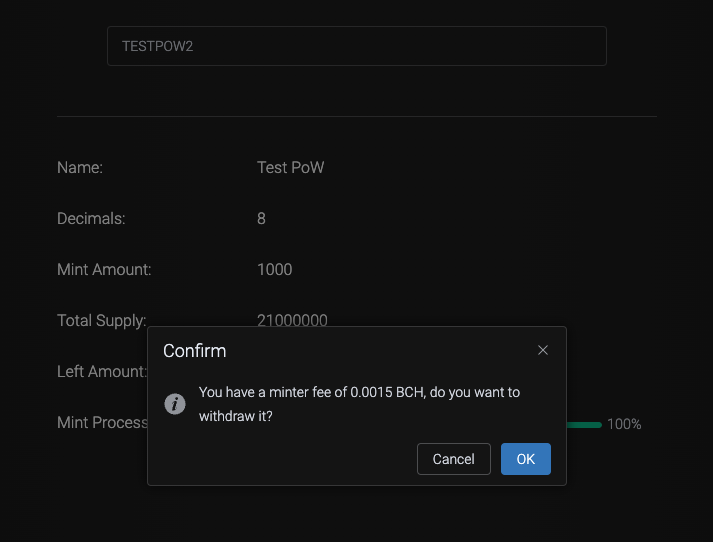Click the Total Supply label

[101, 320]
